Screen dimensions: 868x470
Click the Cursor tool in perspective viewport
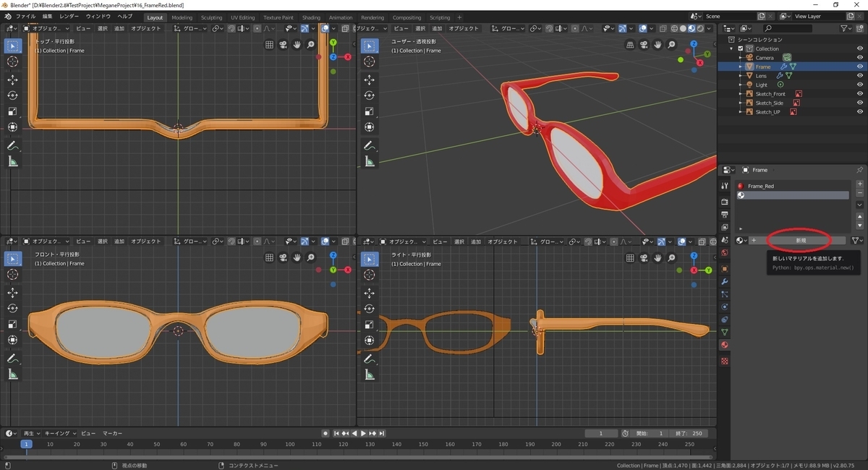coord(370,62)
